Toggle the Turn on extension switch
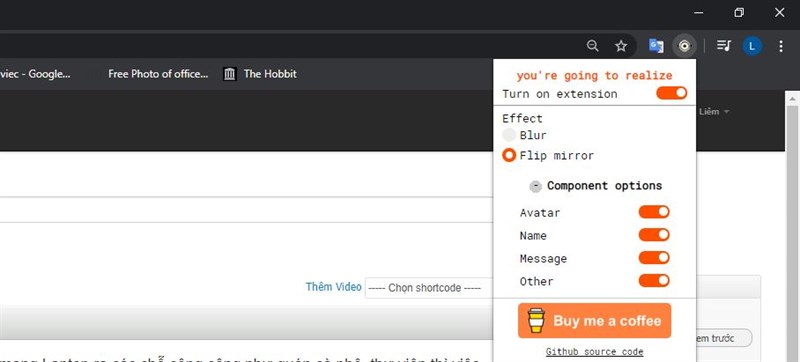This screenshot has width=800, height=362. (x=671, y=93)
